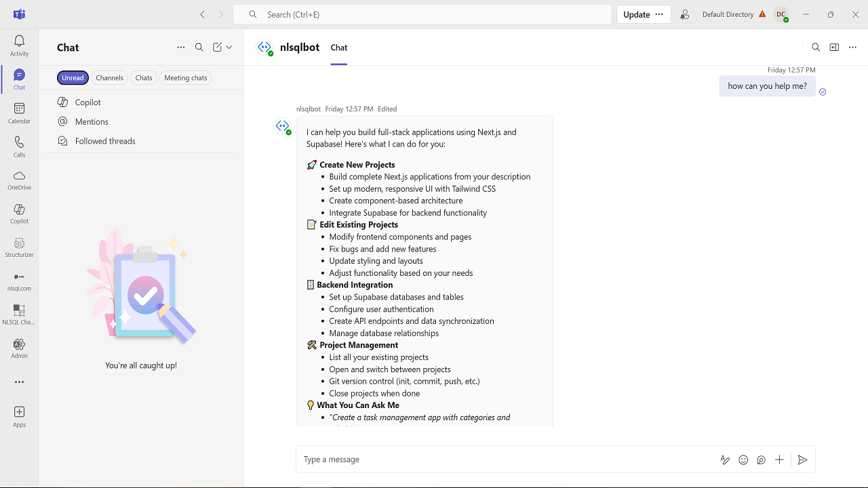Go forward with the forward arrow
This screenshot has width=868, height=488.
click(221, 14)
